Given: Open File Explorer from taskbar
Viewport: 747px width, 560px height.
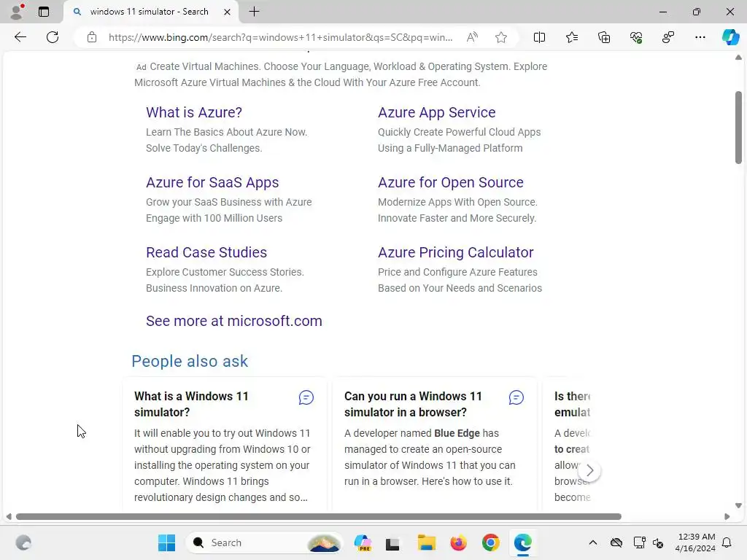Looking at the screenshot, I should (x=426, y=542).
